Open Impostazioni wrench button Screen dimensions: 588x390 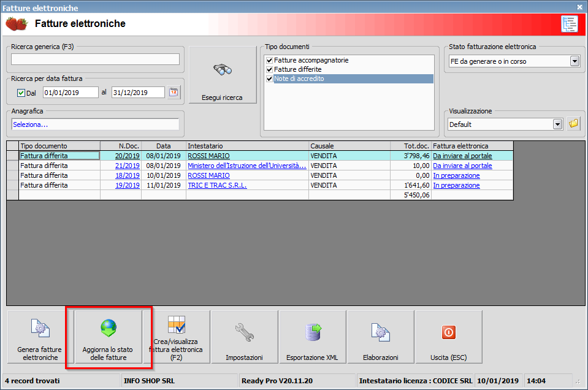(245, 337)
